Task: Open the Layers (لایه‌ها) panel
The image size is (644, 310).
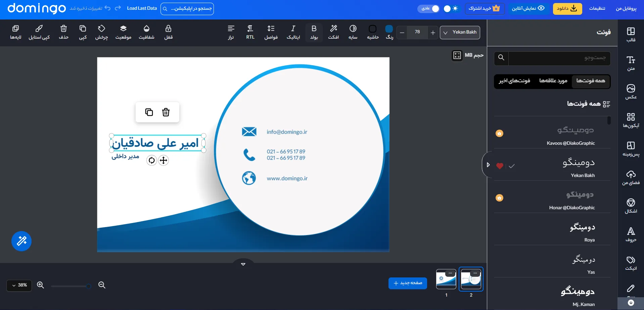Action: [16, 32]
